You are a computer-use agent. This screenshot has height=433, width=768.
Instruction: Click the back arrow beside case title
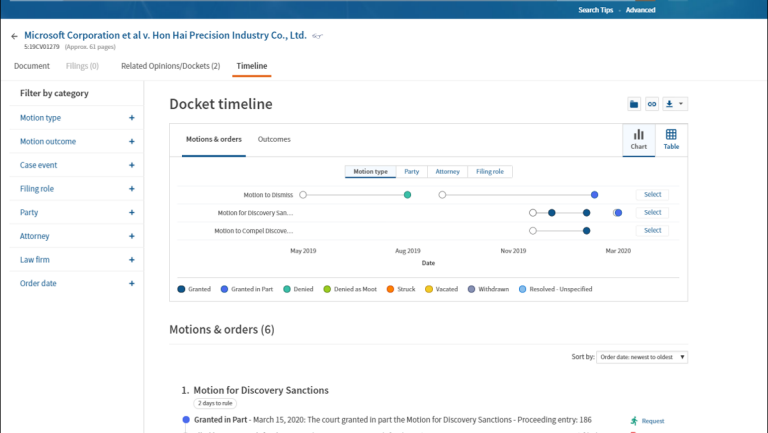coord(14,36)
